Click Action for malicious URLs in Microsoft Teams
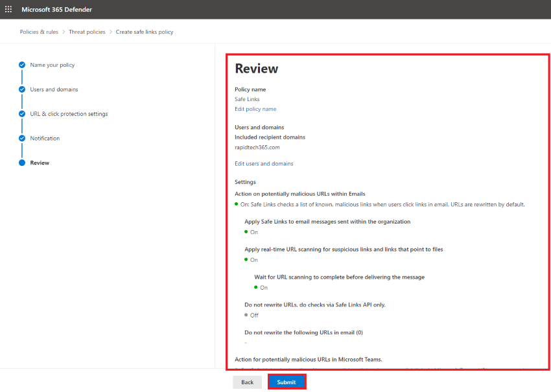The width and height of the screenshot is (551, 392). coord(309,360)
